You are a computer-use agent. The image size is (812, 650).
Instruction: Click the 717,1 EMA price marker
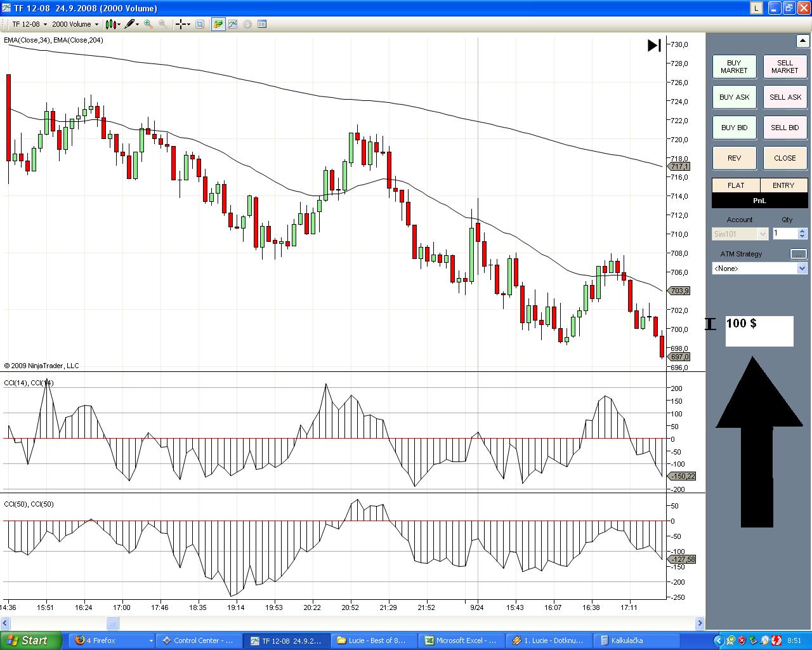679,166
